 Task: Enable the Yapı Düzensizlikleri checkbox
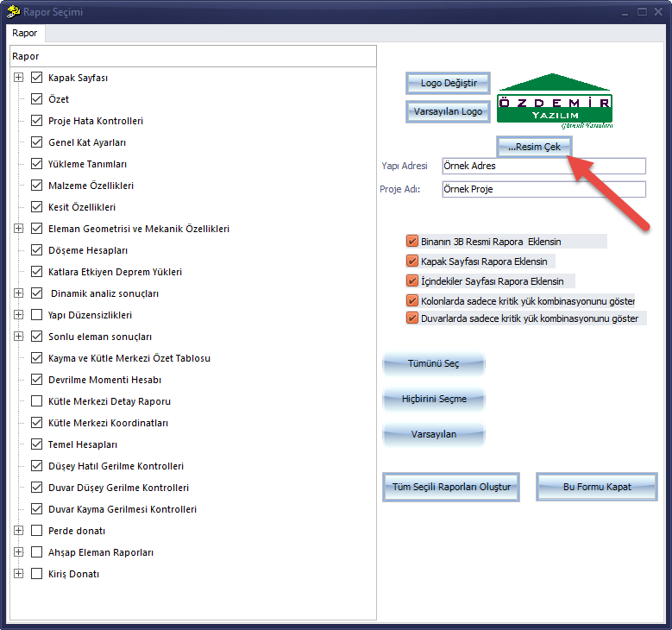(x=37, y=315)
